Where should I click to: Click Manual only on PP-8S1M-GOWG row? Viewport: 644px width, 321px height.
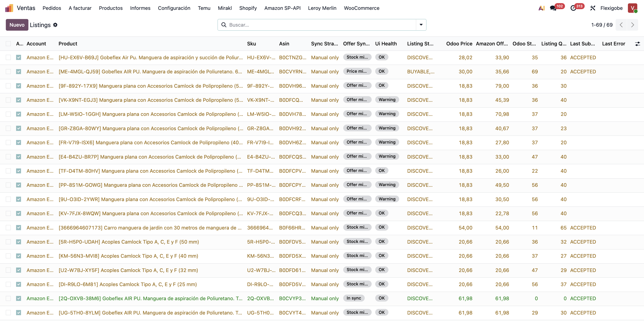(x=325, y=185)
